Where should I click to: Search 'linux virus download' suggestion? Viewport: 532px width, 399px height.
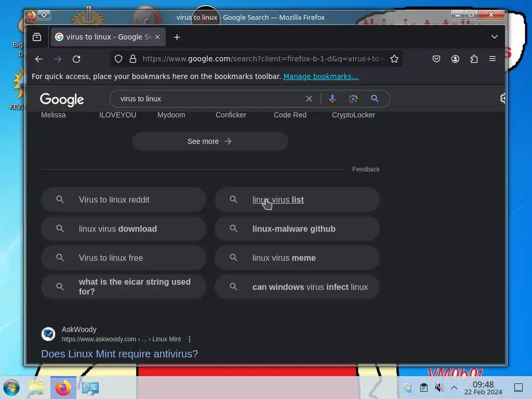pyautogui.click(x=124, y=229)
